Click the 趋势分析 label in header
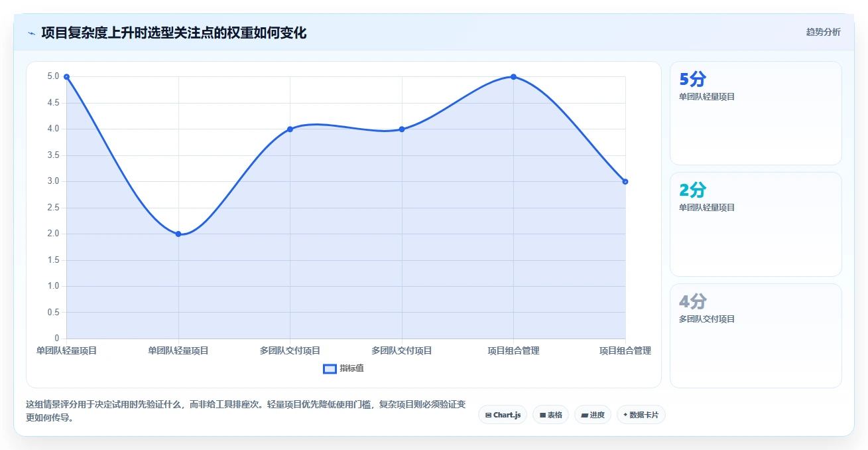Screen dimensions: 868x450 click(x=823, y=33)
